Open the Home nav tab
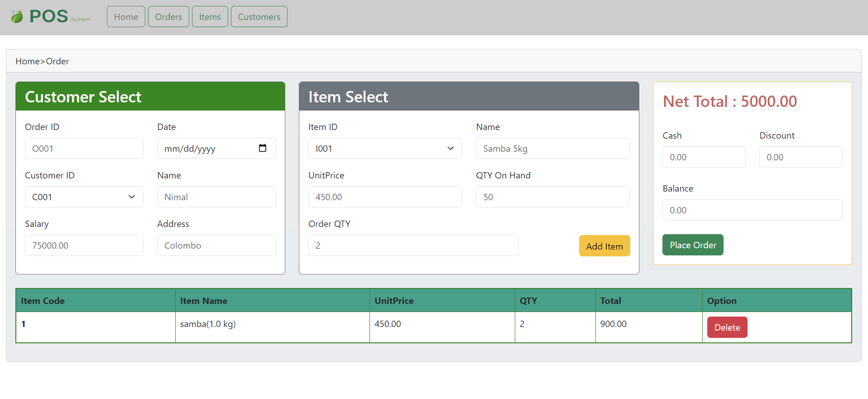The width and height of the screenshot is (868, 399). pyautogui.click(x=126, y=17)
